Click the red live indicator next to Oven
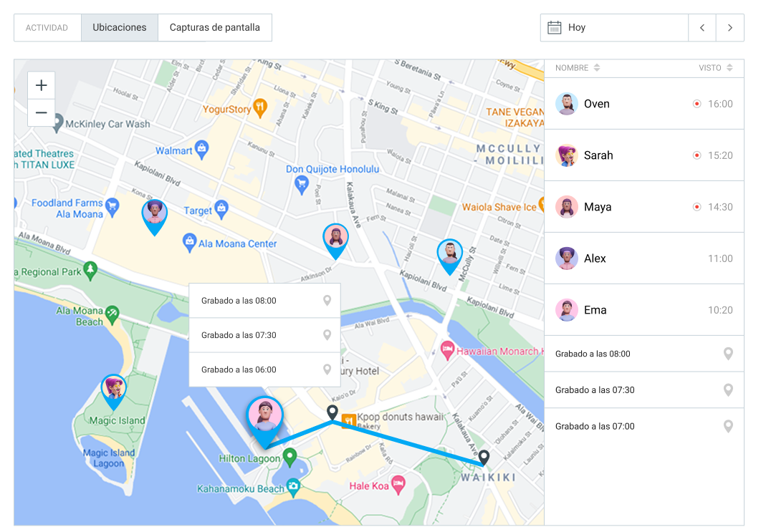This screenshot has width=761, height=532. 697,104
